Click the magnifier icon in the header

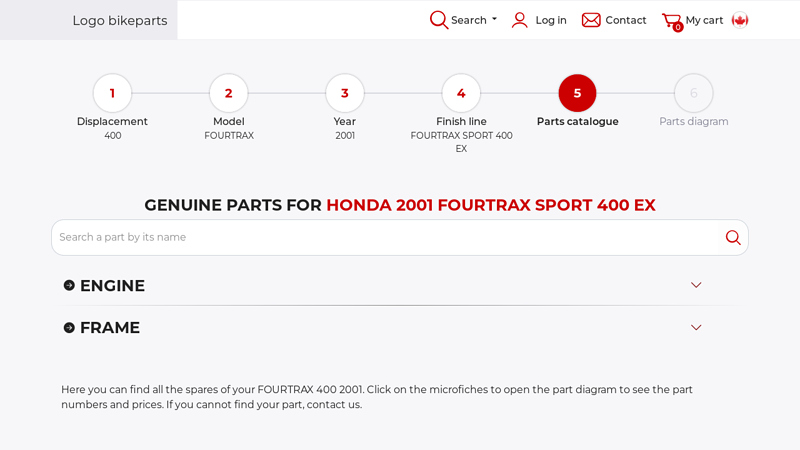(439, 20)
